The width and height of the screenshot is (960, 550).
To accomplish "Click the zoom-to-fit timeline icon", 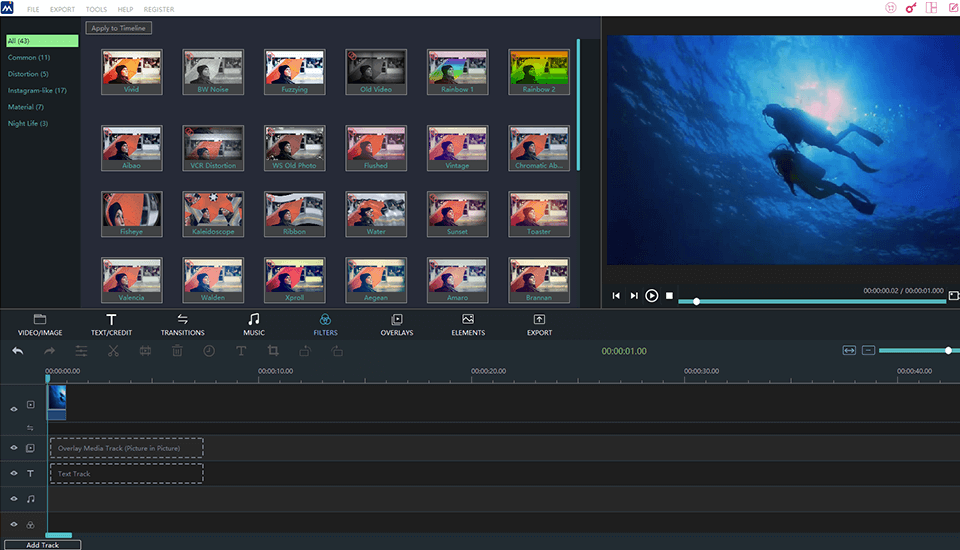I will (x=849, y=350).
